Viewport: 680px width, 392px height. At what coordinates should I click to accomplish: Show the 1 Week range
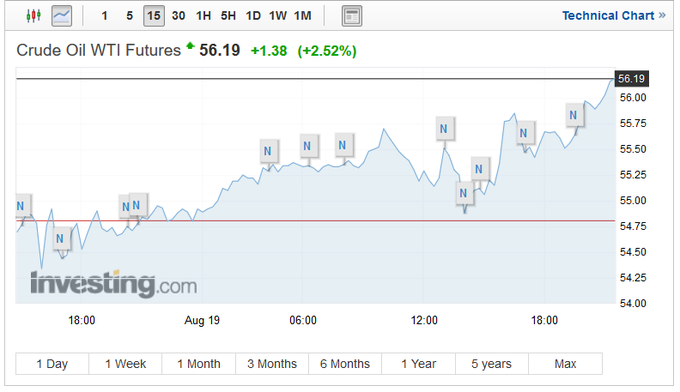(x=125, y=364)
